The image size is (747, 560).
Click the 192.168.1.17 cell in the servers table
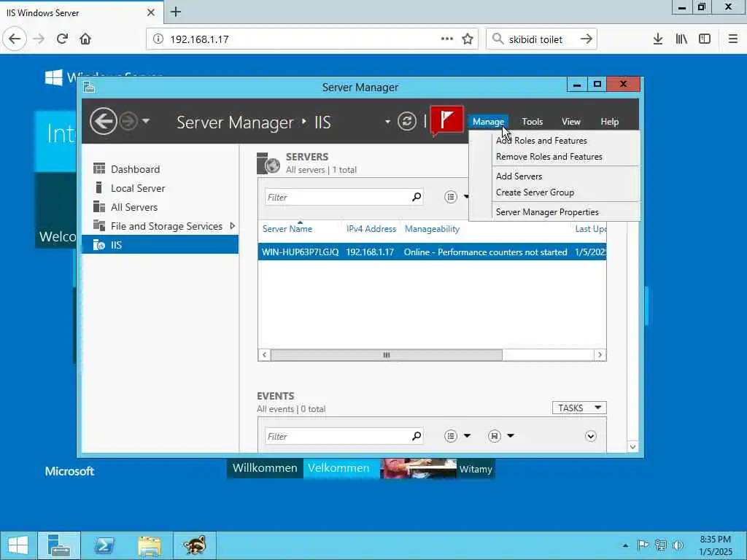point(370,252)
